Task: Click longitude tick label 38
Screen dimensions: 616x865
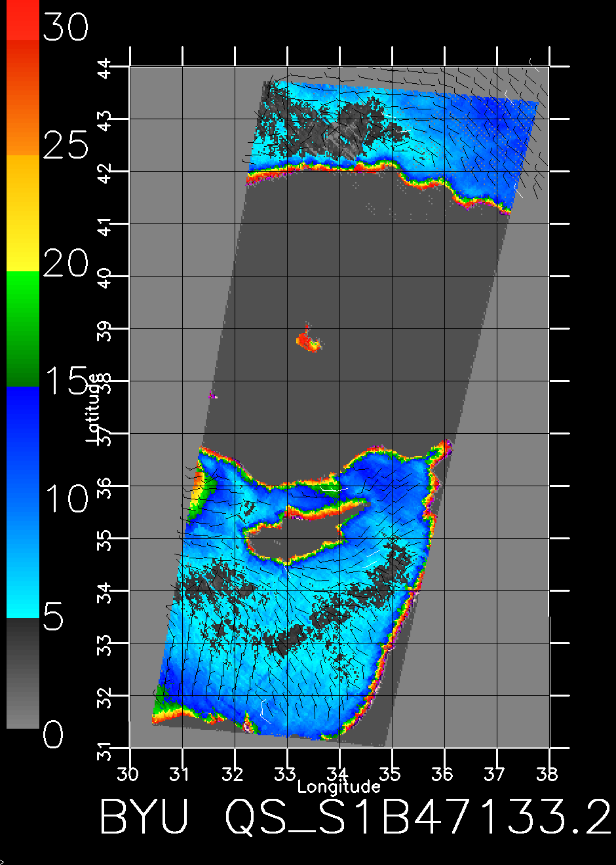Action: [x=548, y=774]
